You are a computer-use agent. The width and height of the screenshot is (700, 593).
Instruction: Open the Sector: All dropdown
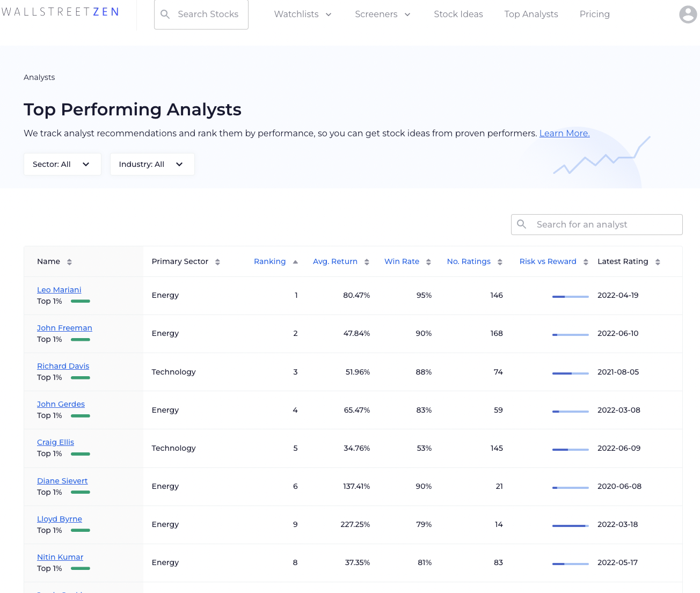point(62,164)
